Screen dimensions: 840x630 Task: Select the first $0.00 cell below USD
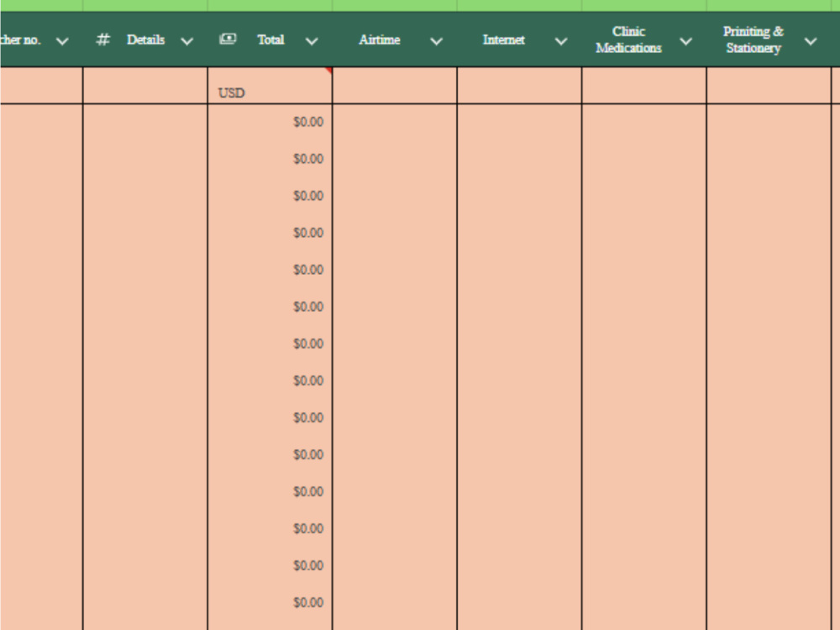pyautogui.click(x=270, y=122)
